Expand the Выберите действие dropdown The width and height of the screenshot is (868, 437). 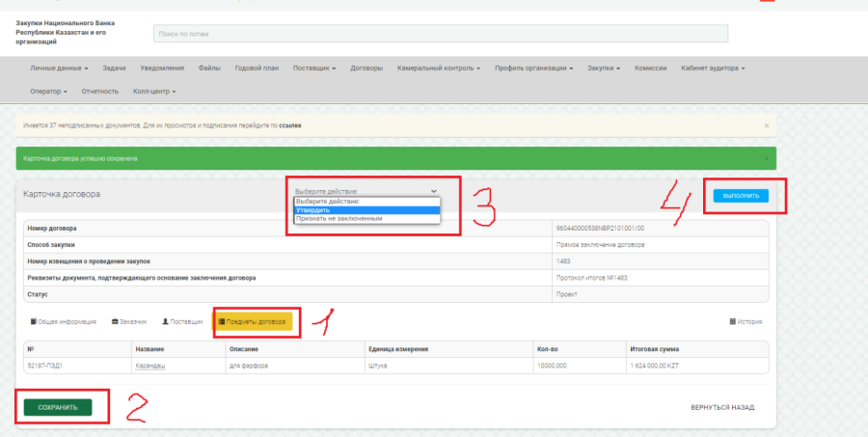click(x=366, y=192)
